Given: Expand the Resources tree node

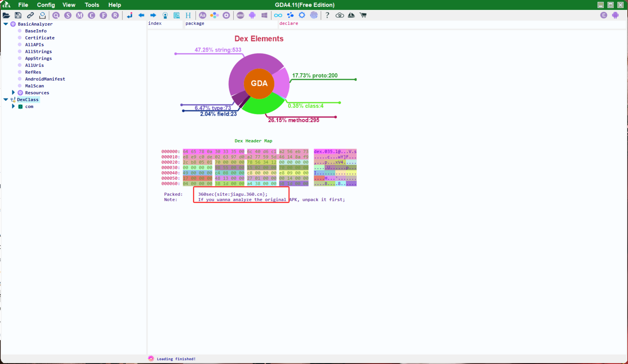Looking at the screenshot, I should tap(13, 92).
